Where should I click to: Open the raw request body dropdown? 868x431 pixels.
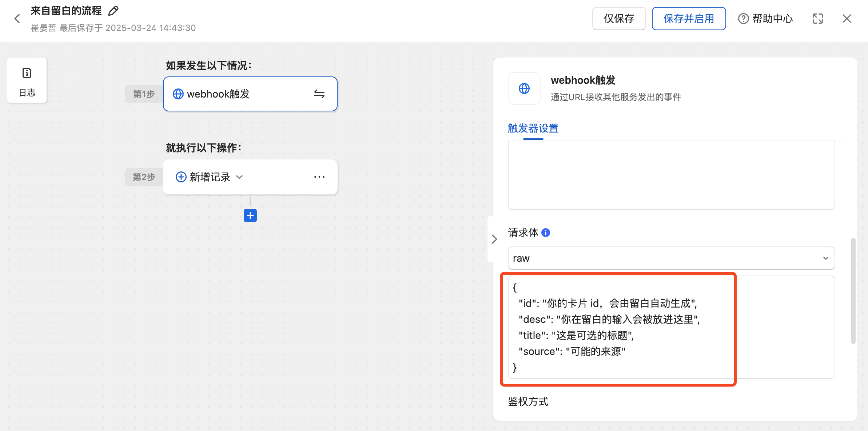[x=671, y=258]
